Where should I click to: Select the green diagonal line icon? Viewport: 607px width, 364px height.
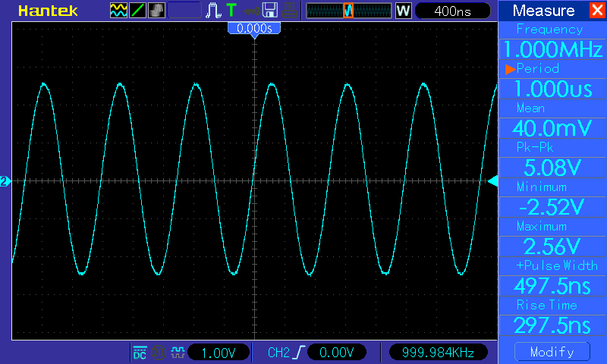tap(137, 11)
